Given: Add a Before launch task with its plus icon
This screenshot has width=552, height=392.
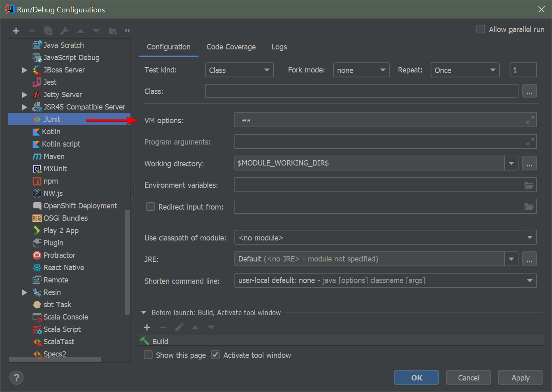Looking at the screenshot, I should [x=147, y=327].
